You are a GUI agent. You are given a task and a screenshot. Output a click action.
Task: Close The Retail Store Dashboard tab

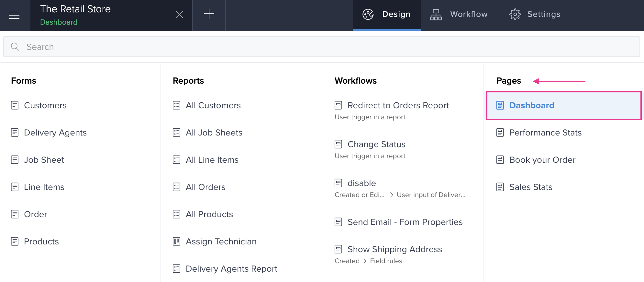click(179, 15)
